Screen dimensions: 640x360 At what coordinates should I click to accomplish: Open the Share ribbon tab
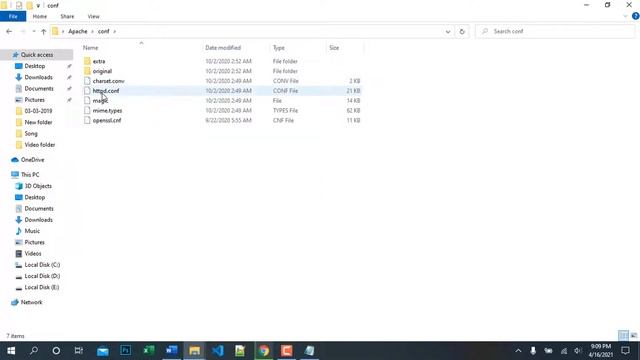pos(67,16)
